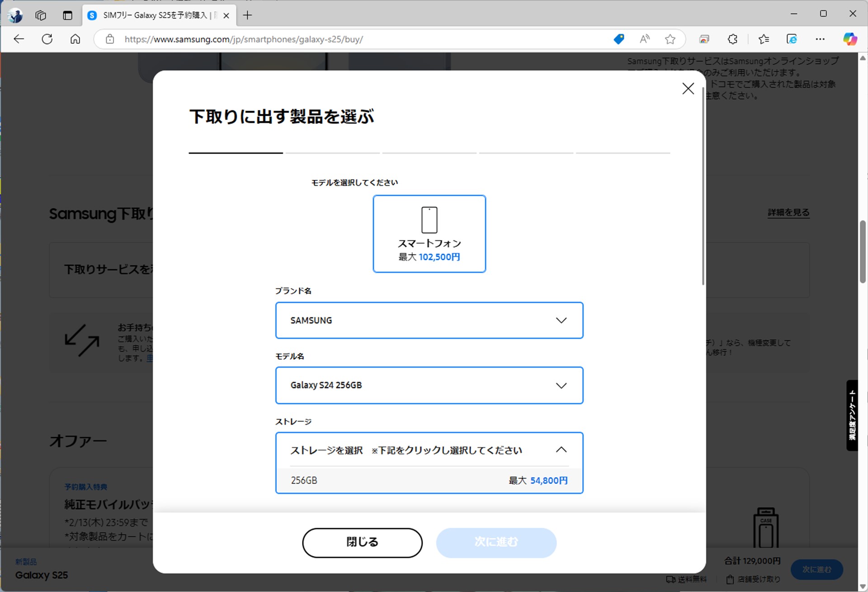Open the Workspaces icon
The image size is (868, 592).
tap(41, 15)
